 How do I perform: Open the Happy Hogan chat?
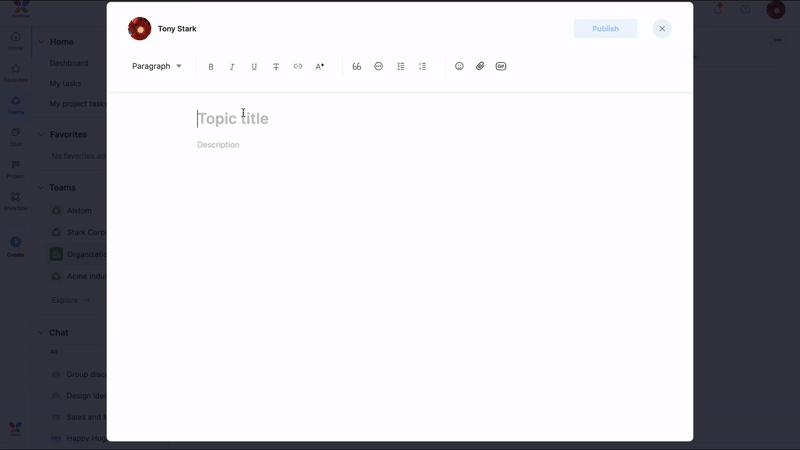pyautogui.click(x=79, y=438)
